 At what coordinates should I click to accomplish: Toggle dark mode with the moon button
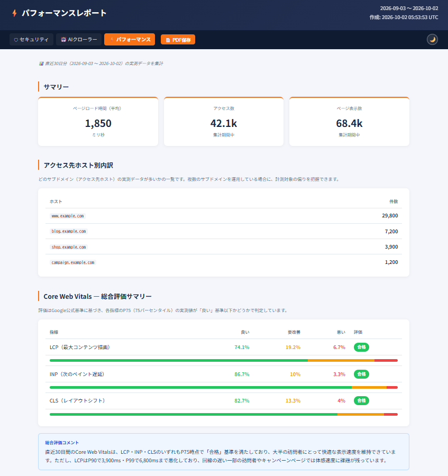coord(432,40)
